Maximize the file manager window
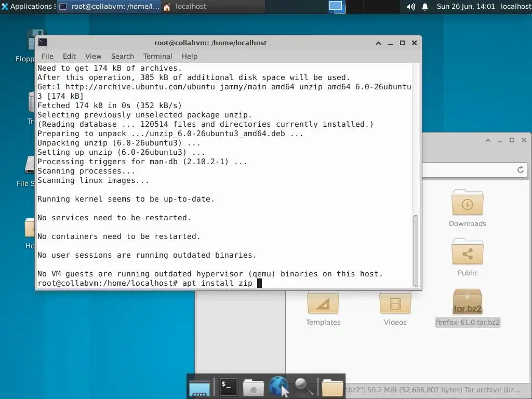This screenshot has width=532, height=399. click(x=512, y=140)
